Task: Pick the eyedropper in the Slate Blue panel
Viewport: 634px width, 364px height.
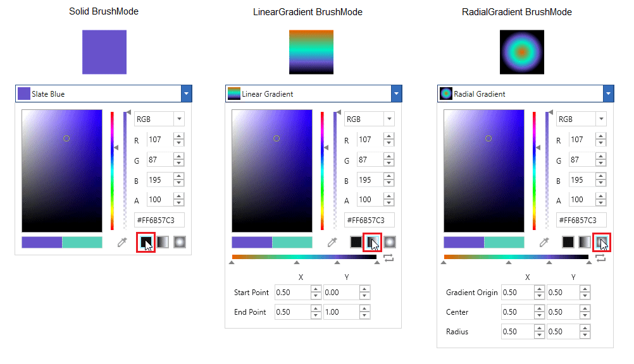Action: [123, 242]
